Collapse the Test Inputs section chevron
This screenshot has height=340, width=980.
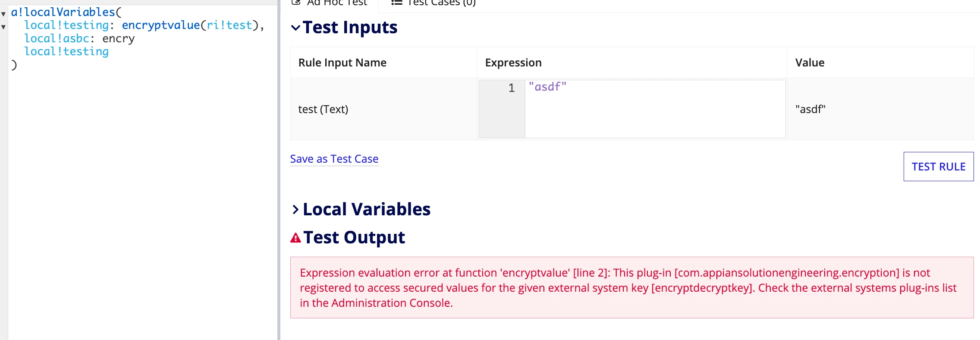tap(295, 28)
